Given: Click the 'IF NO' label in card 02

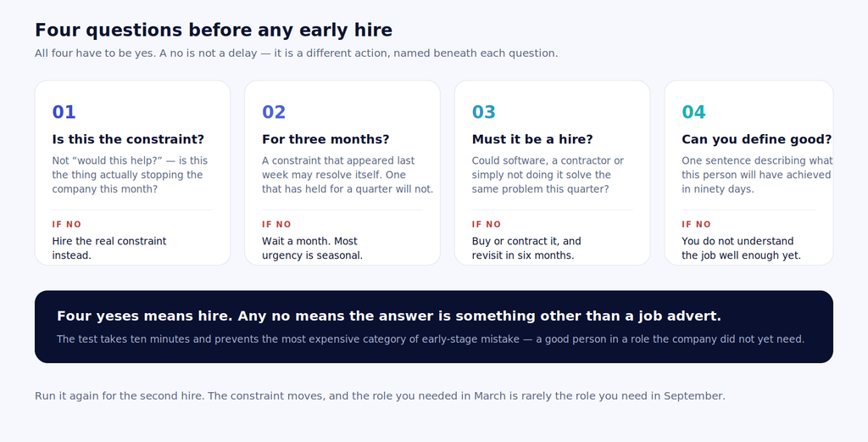Looking at the screenshot, I should click(276, 224).
